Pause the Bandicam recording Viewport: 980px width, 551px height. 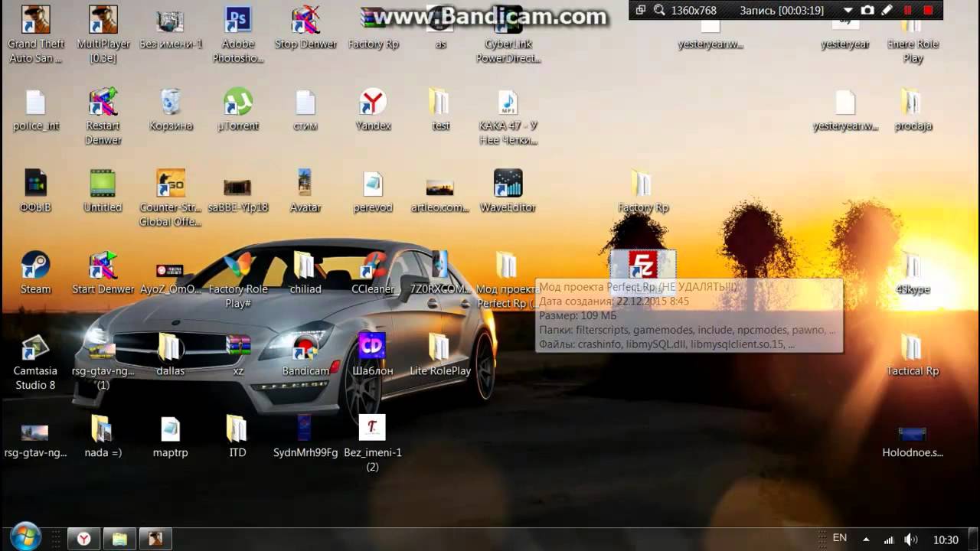tap(908, 10)
